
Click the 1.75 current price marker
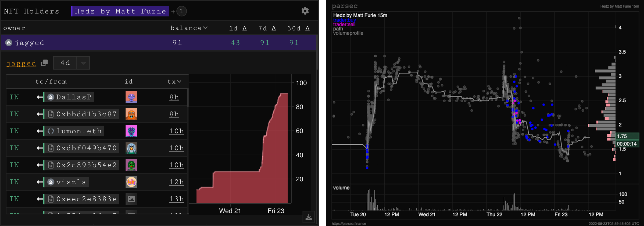pyautogui.click(x=627, y=136)
